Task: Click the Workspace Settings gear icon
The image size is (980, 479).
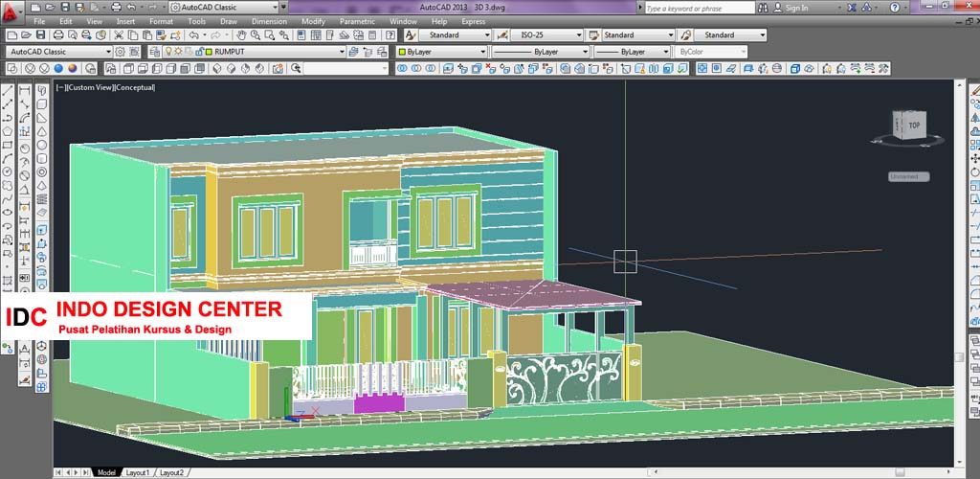Action: coord(120,52)
